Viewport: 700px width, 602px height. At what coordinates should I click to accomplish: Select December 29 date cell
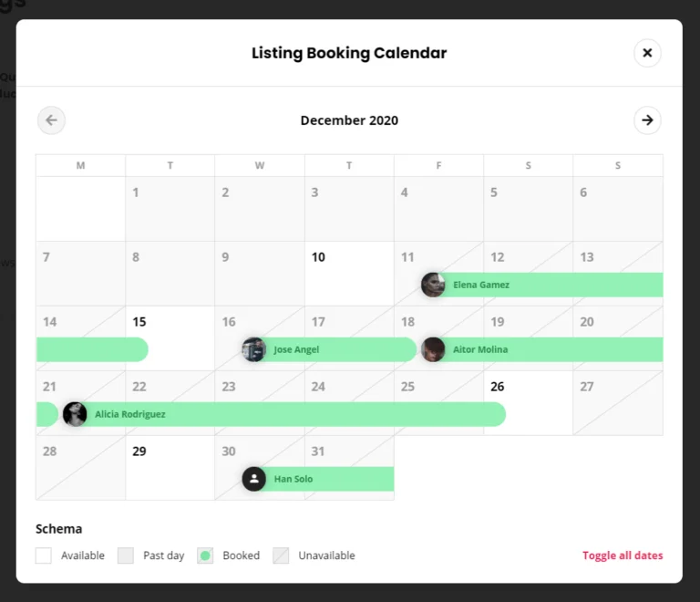coord(170,467)
